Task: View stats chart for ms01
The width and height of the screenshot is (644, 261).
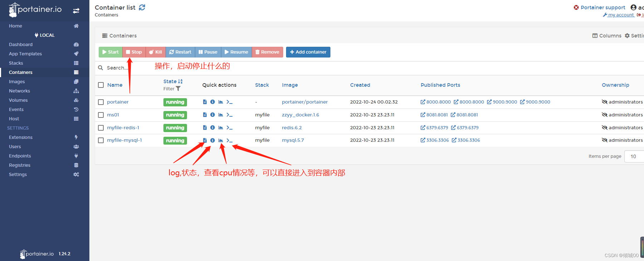Action: tap(221, 115)
